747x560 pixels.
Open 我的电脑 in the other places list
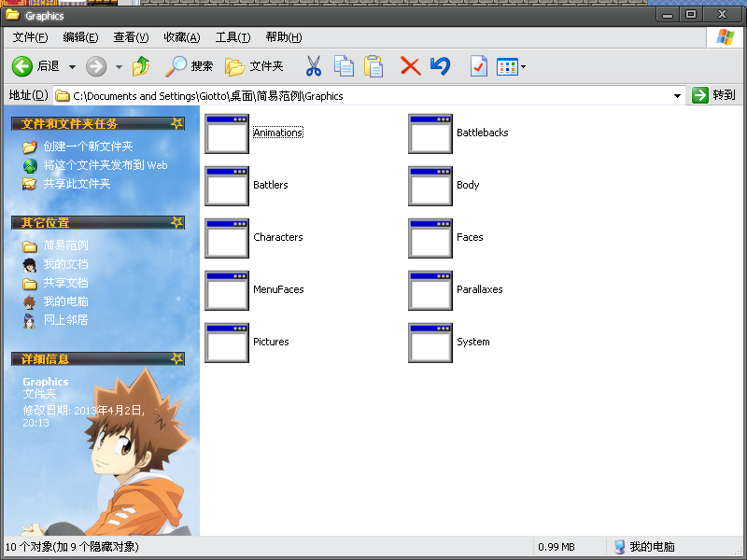[x=65, y=301]
